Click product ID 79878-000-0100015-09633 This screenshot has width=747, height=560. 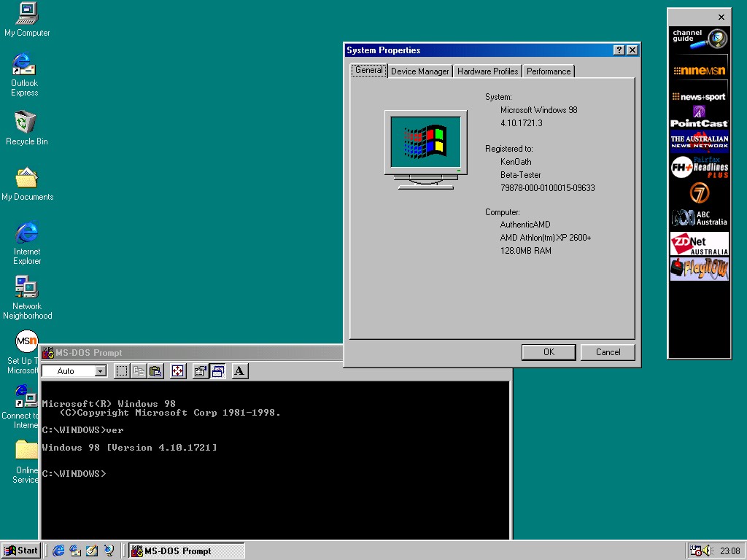tap(547, 188)
